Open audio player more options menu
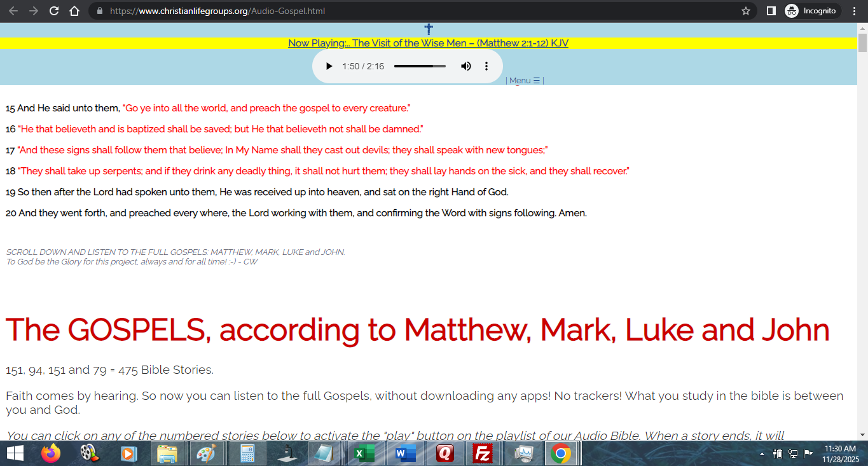 (486, 66)
